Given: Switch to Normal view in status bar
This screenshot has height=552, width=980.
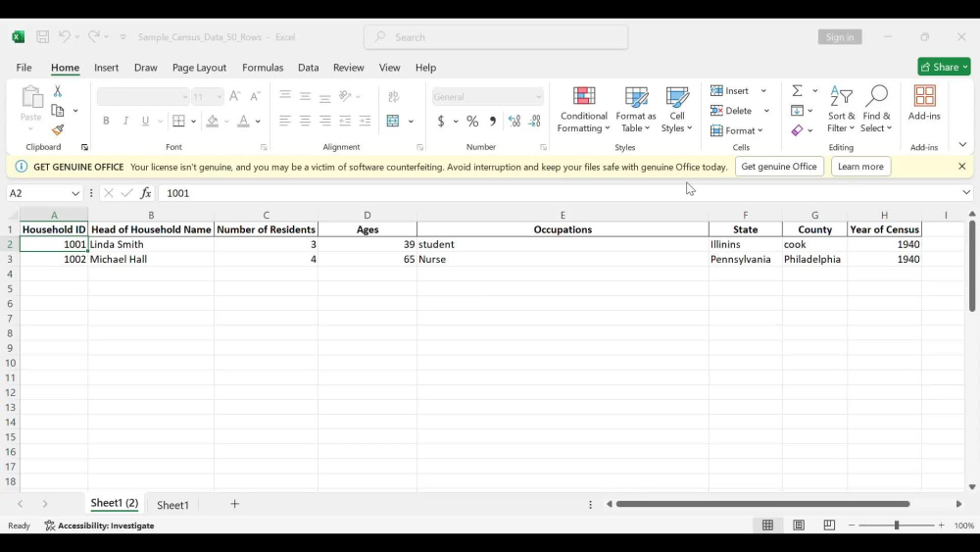Looking at the screenshot, I should click(x=767, y=526).
